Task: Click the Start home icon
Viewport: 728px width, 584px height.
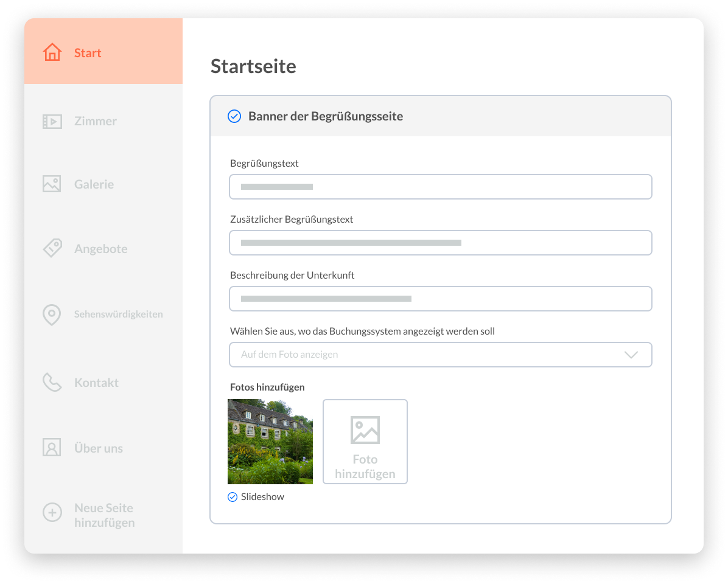Action: coord(52,52)
